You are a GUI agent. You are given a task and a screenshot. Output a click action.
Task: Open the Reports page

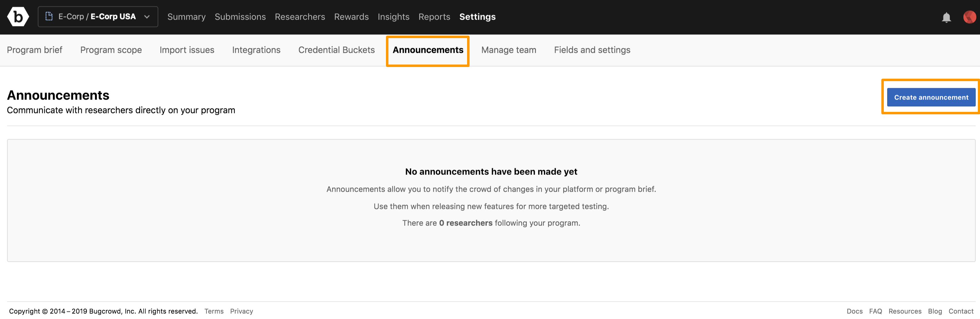click(434, 17)
